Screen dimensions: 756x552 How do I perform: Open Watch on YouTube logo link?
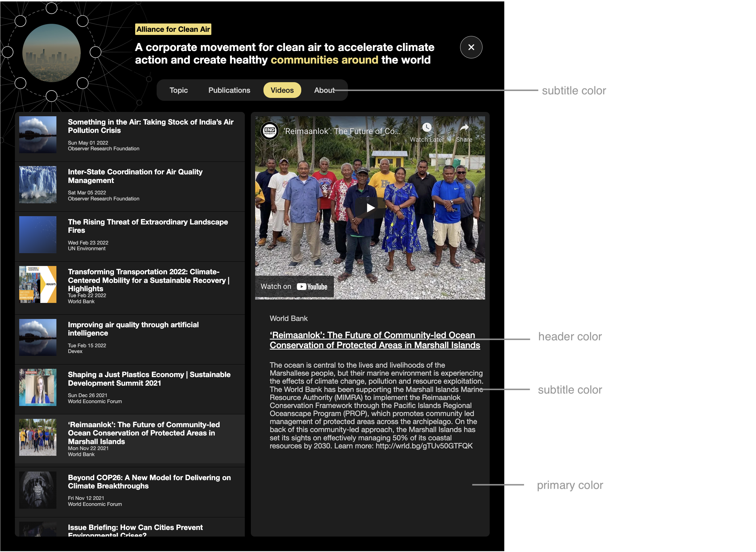tap(312, 287)
